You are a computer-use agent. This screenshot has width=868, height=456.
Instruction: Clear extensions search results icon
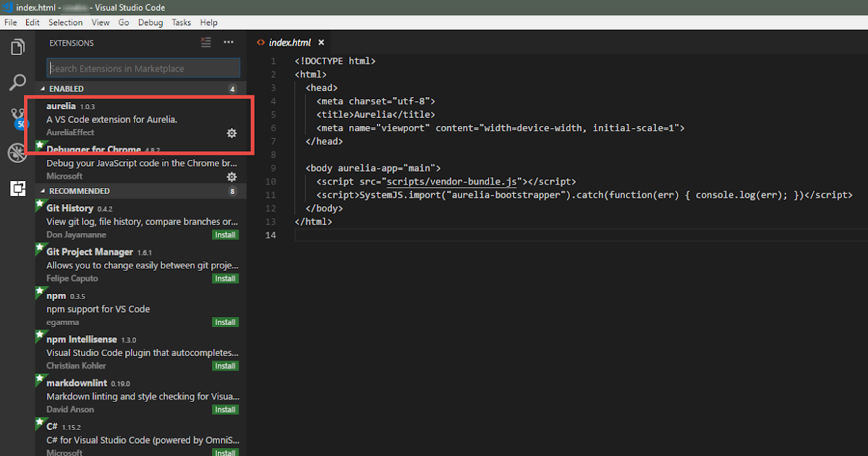click(x=206, y=43)
